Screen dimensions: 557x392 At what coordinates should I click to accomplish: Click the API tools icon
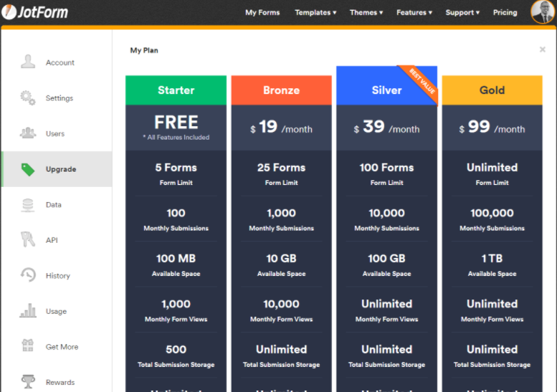[x=28, y=239]
